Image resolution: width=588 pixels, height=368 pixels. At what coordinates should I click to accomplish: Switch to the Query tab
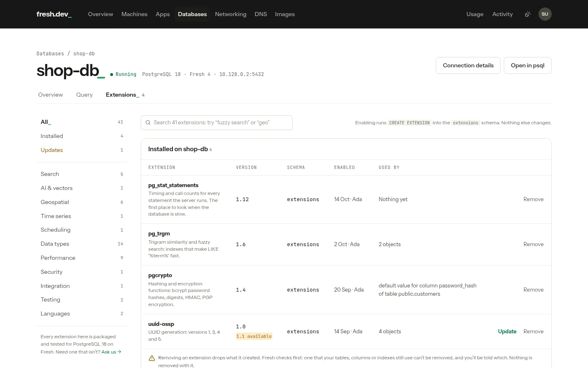(x=84, y=95)
